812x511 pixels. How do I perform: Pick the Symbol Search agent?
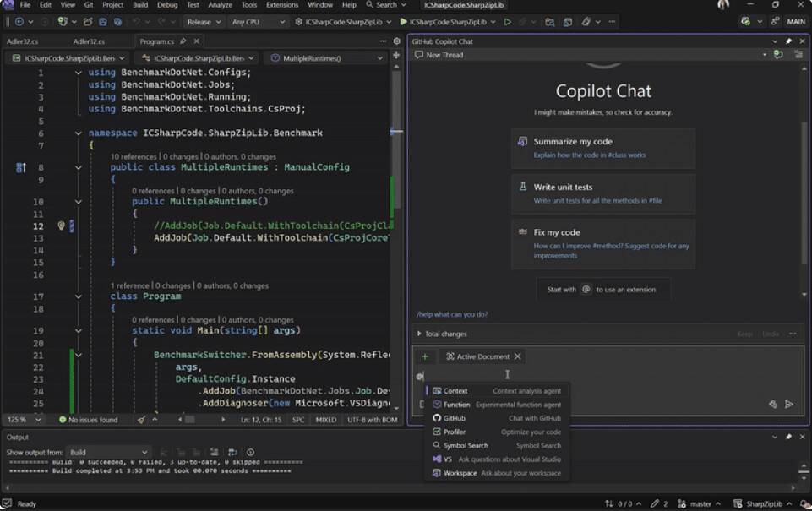pos(466,445)
